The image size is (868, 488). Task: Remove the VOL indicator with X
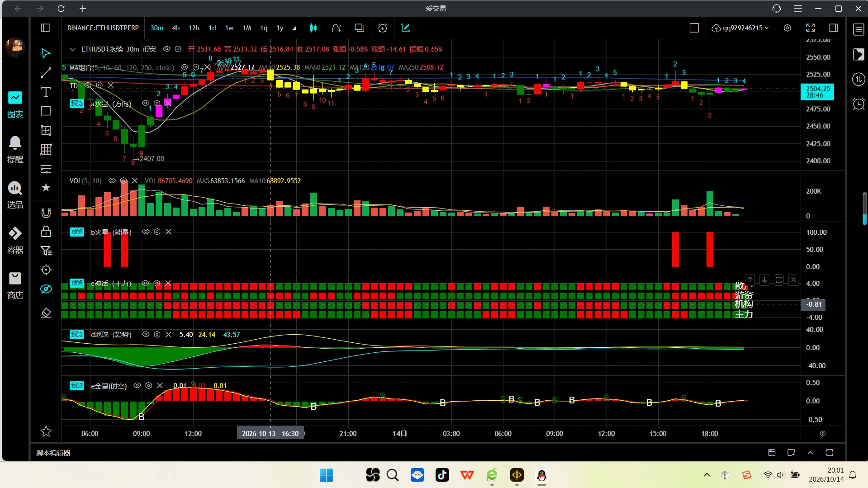[x=134, y=180]
